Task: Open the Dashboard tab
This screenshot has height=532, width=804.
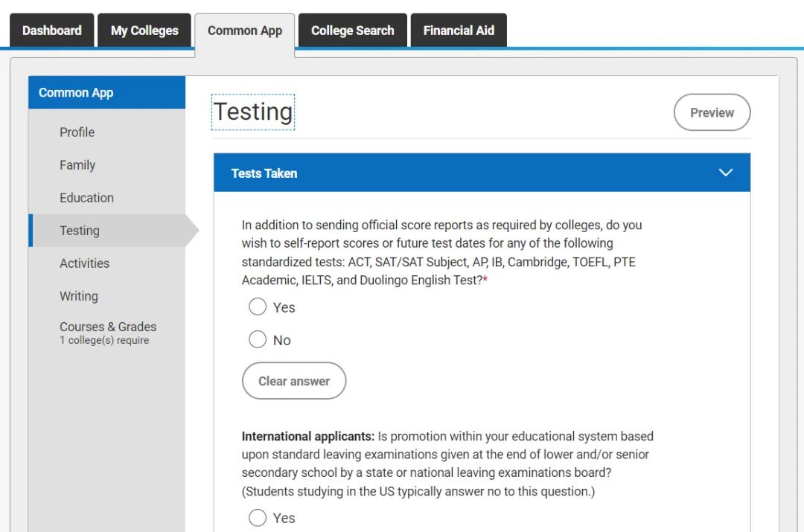Action: pyautogui.click(x=51, y=31)
